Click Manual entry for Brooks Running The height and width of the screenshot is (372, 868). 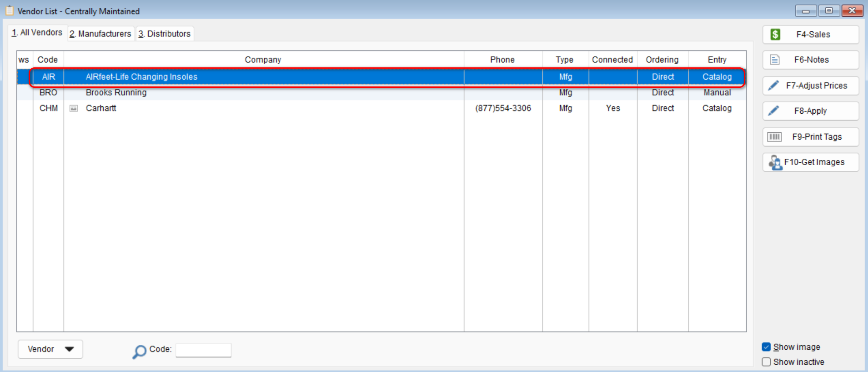point(717,92)
